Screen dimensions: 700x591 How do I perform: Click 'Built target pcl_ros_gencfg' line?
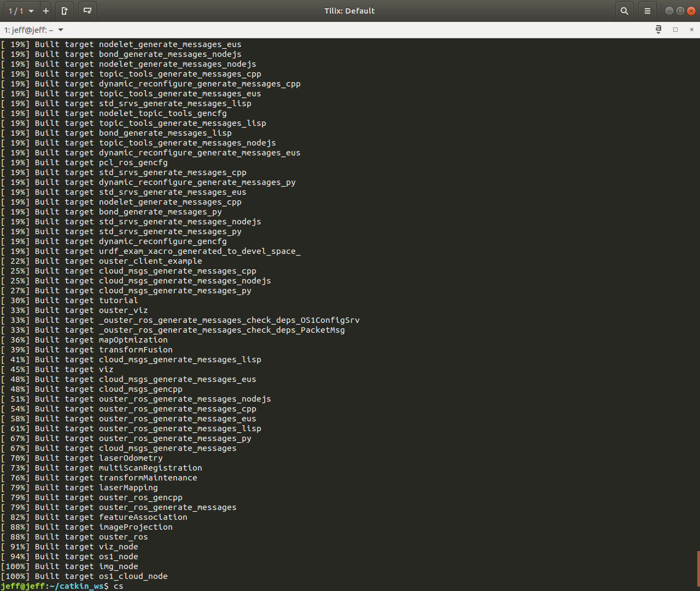(x=84, y=163)
